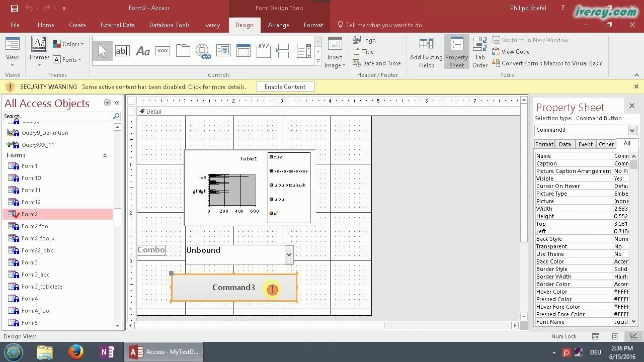644x362 pixels.
Task: Select the Hyperlink control
Action: click(x=203, y=51)
